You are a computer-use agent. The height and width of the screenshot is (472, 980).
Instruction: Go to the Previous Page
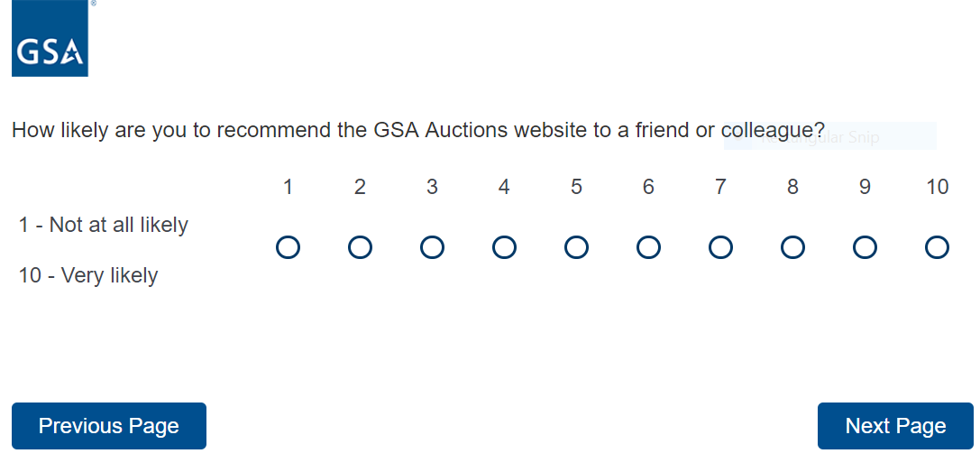pyautogui.click(x=109, y=426)
